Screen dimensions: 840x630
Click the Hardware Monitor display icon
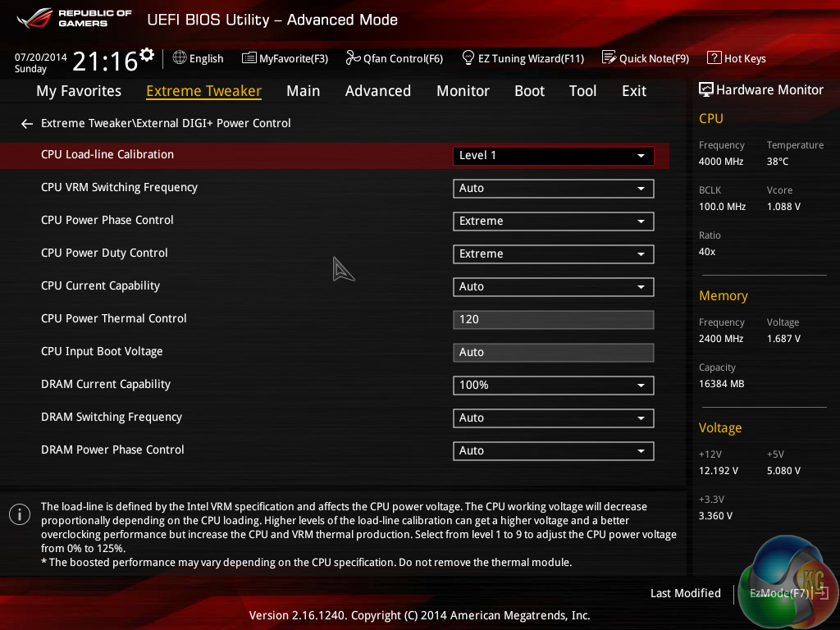(706, 89)
